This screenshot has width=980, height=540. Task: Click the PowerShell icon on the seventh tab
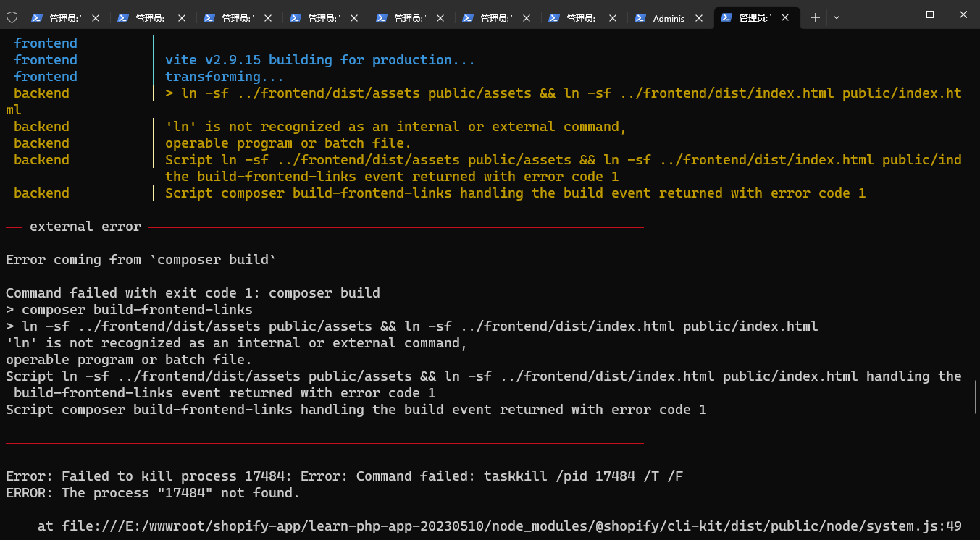[554, 18]
